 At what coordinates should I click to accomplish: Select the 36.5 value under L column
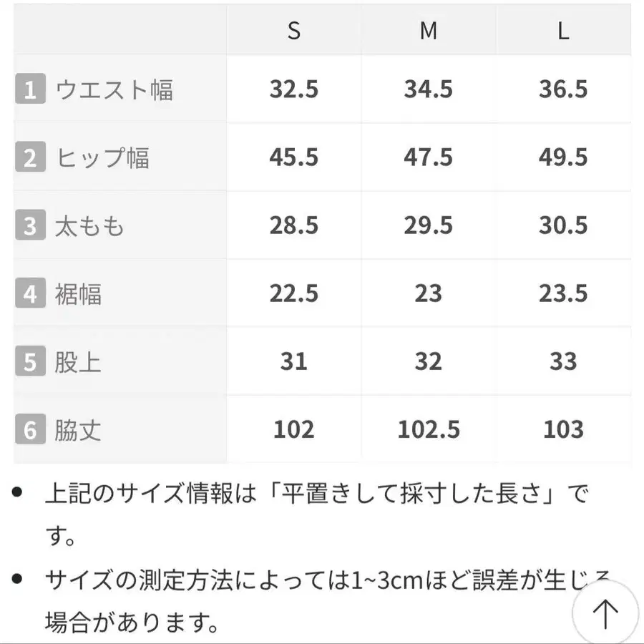click(562, 89)
